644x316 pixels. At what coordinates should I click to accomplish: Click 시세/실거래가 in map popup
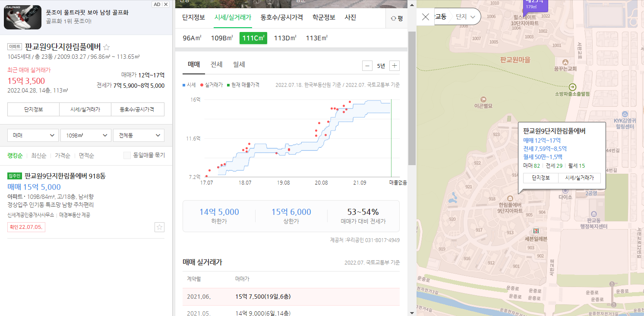pos(579,178)
